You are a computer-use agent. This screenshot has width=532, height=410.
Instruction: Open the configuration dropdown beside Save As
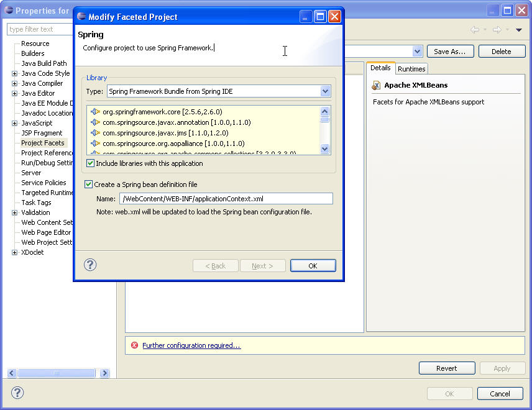coord(417,52)
